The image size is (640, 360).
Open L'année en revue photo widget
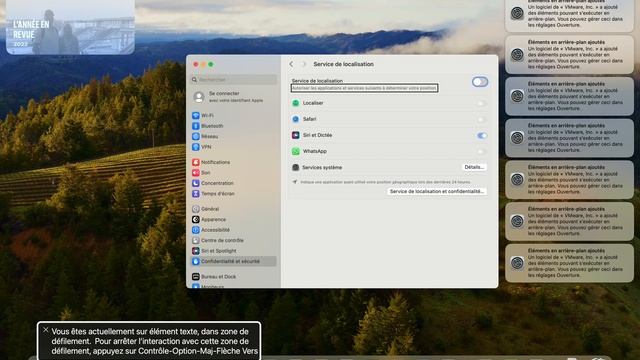(x=70, y=27)
